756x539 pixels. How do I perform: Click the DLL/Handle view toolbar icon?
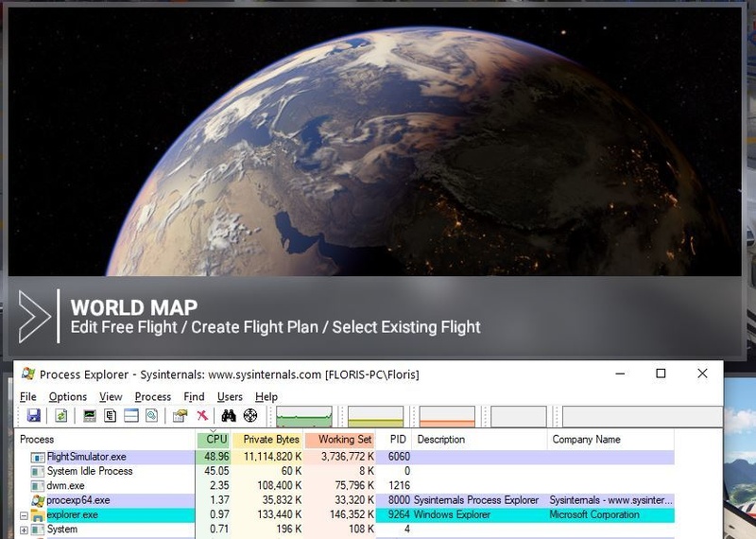pos(152,415)
